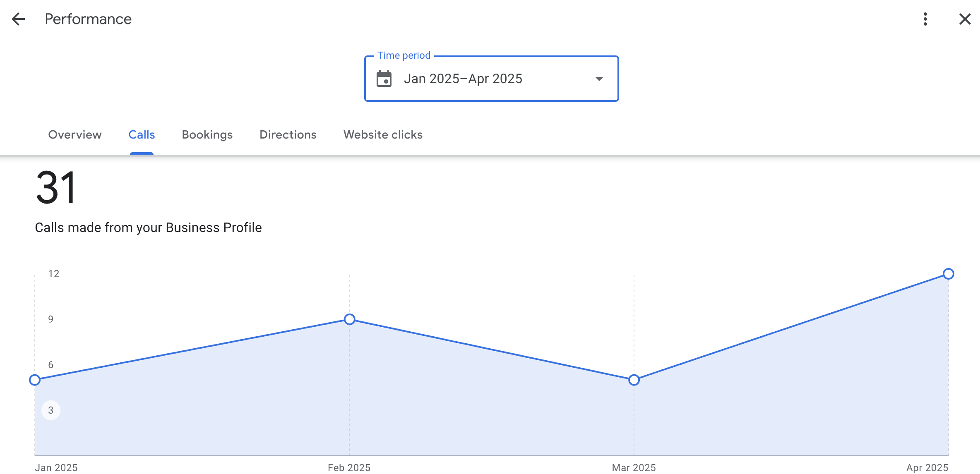Image resolution: width=980 pixels, height=474 pixels.
Task: Click 'Calls made from your Business Profile' text
Action: (x=148, y=227)
